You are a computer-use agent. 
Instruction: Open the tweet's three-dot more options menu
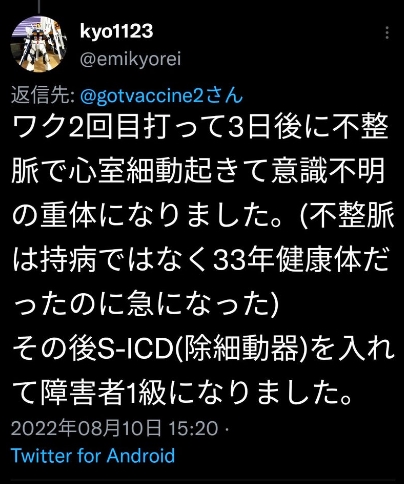387,33
